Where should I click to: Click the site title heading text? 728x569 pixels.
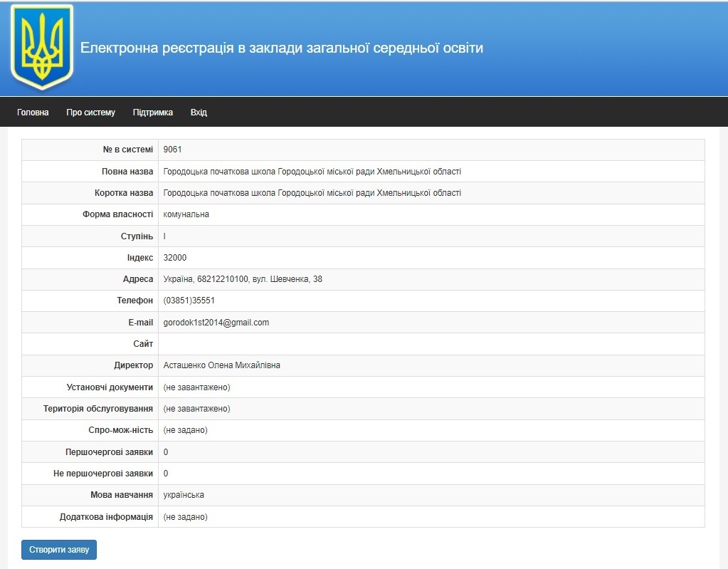pyautogui.click(x=282, y=48)
